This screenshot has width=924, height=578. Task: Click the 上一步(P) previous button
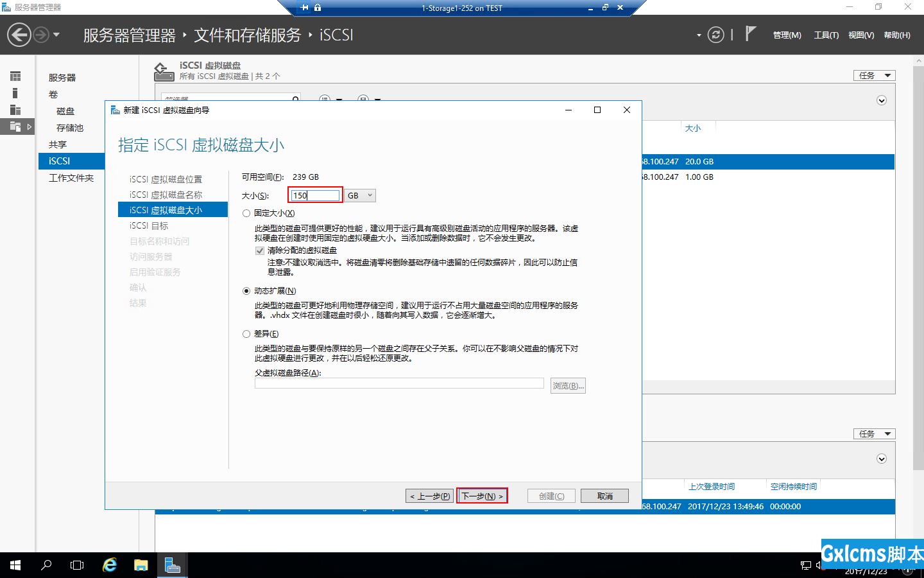point(430,496)
